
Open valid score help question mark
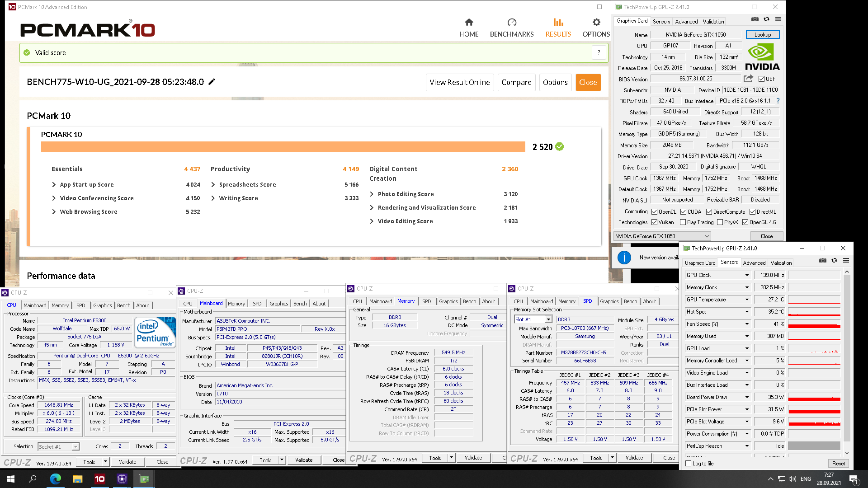pyautogui.click(x=599, y=52)
